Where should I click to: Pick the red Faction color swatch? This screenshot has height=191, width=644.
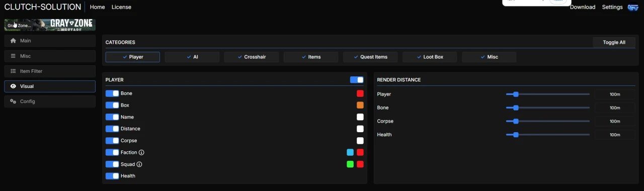pyautogui.click(x=360, y=152)
